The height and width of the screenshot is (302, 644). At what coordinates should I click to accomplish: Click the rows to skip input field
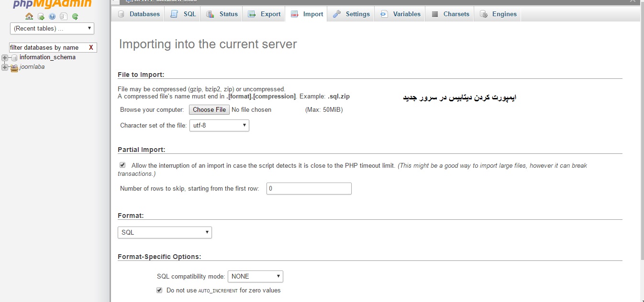[309, 188]
